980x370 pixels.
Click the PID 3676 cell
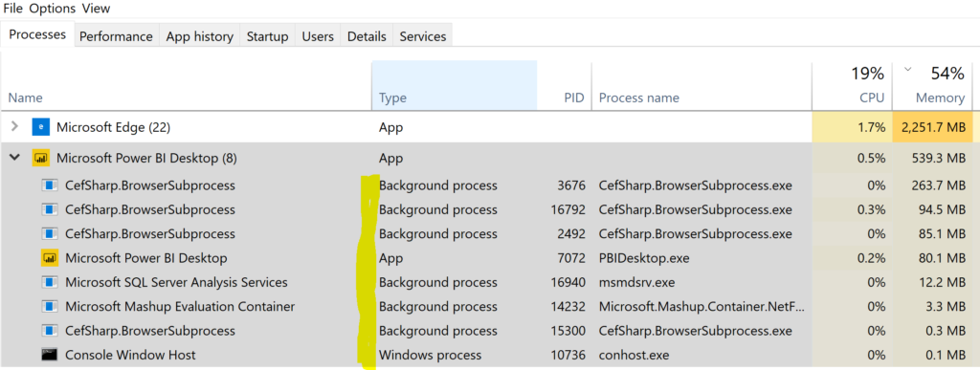tap(571, 185)
